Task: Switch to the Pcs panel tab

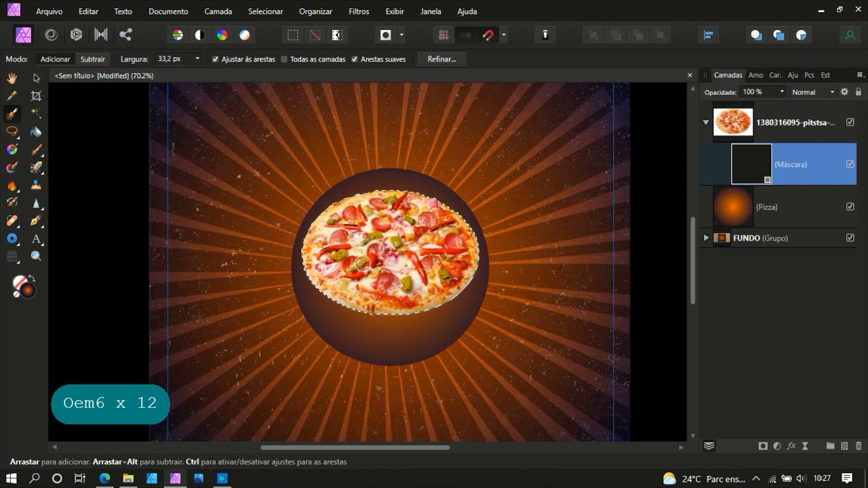Action: (809, 75)
